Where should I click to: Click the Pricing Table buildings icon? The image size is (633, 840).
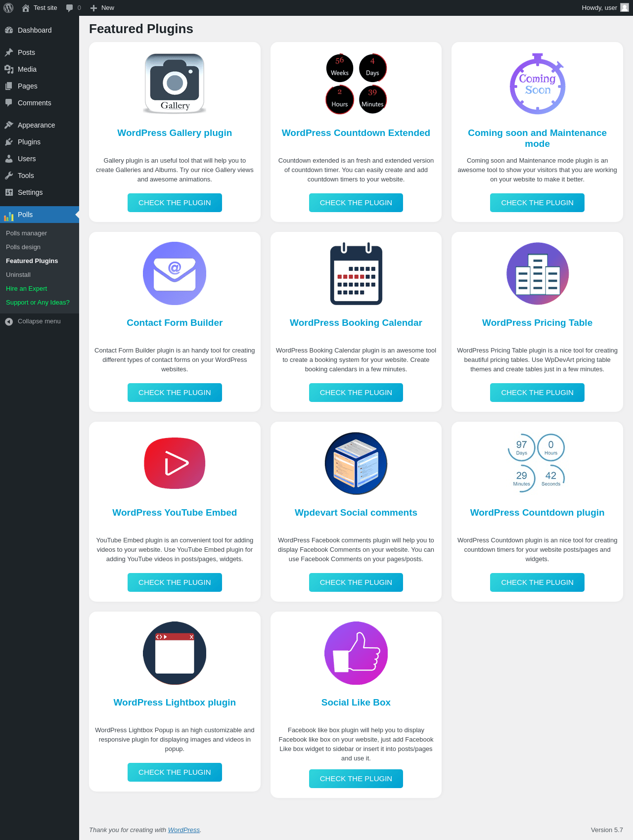click(x=538, y=273)
